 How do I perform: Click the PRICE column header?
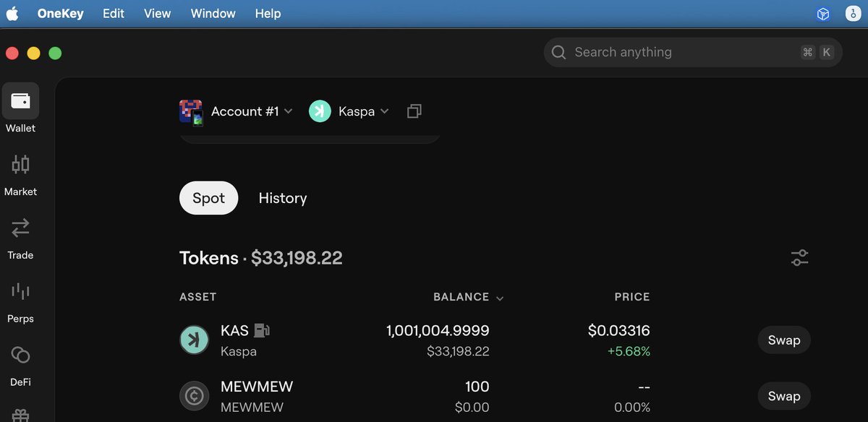631,297
